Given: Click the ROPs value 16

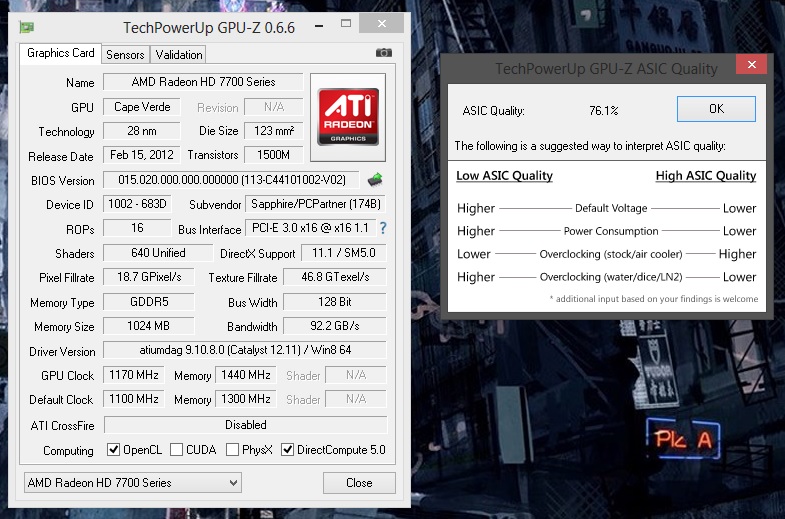Looking at the screenshot, I should 137,228.
